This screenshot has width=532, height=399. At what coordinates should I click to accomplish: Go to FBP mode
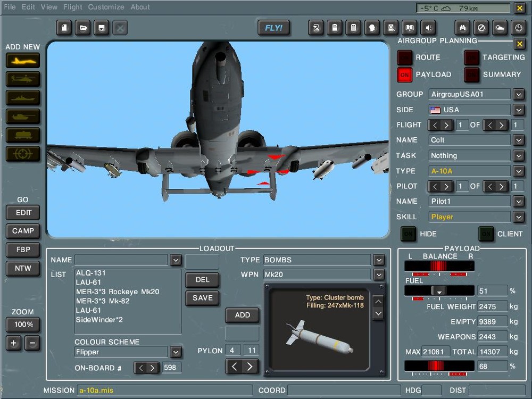23,250
